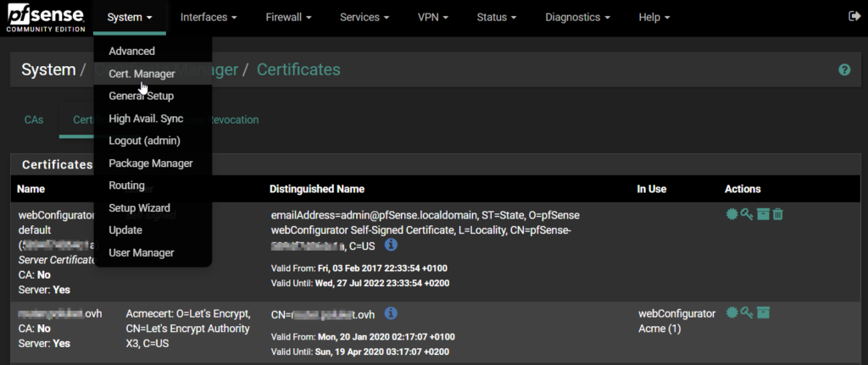
Task: Export certificate icon for the Let's Encrypt .ovh row
Action: [x=732, y=313]
